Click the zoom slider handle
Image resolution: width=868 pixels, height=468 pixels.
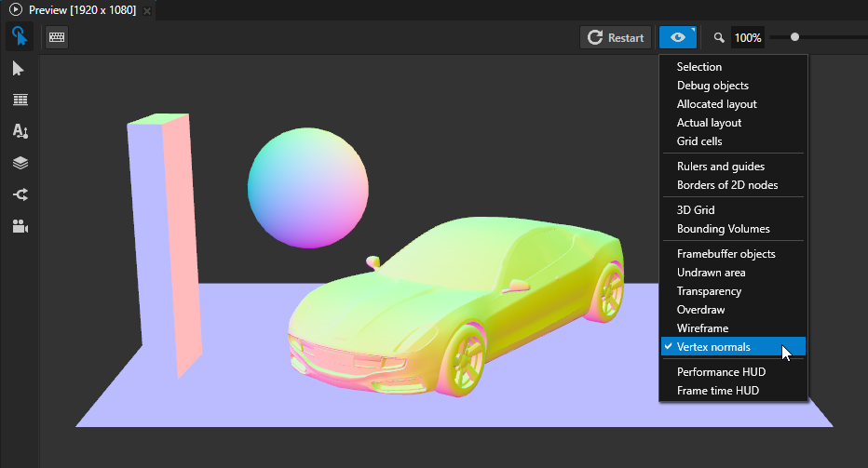pyautogui.click(x=794, y=37)
